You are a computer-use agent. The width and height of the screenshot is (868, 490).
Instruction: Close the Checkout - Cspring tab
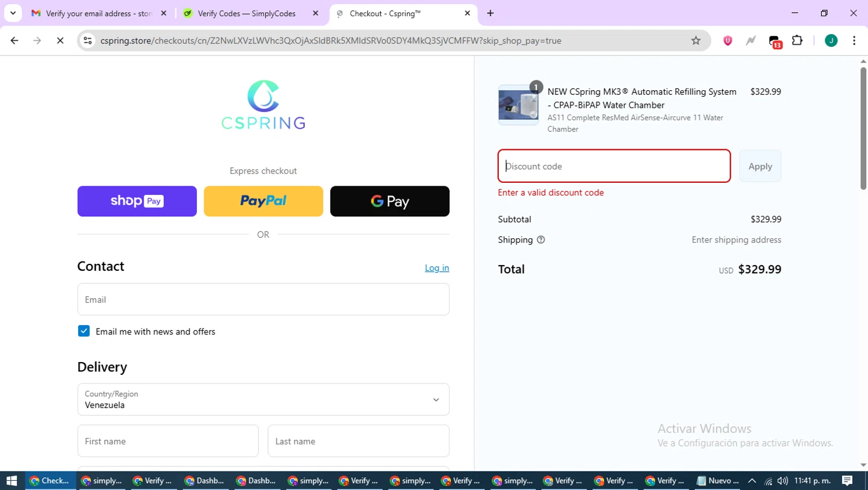tap(468, 13)
